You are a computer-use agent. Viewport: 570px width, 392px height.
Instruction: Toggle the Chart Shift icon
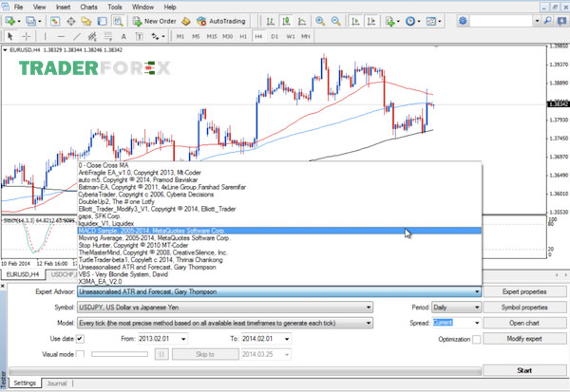coord(371,22)
